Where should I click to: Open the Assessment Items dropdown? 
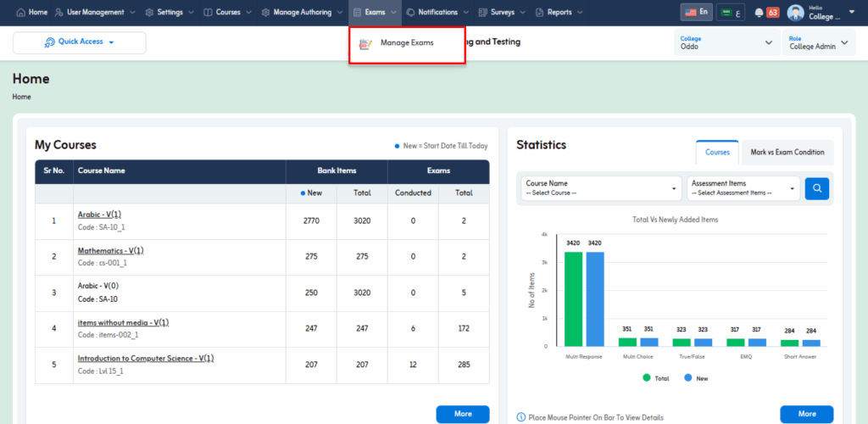click(744, 188)
